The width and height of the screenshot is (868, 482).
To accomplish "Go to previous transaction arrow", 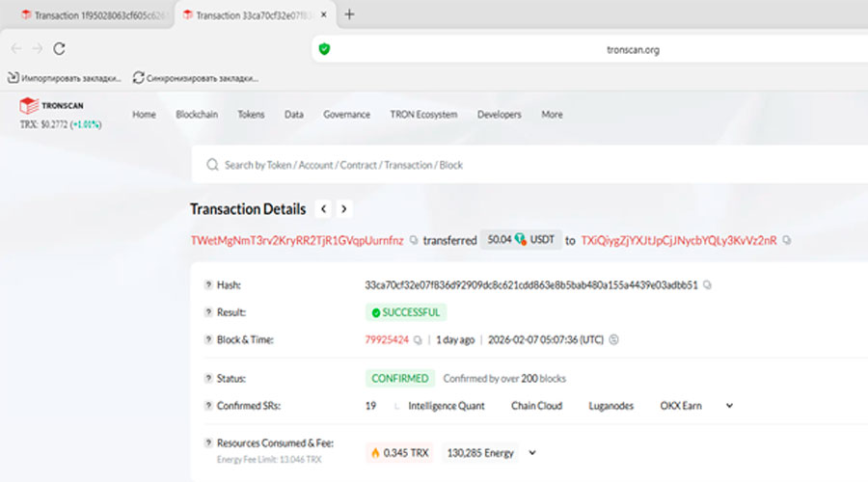I will coord(323,209).
